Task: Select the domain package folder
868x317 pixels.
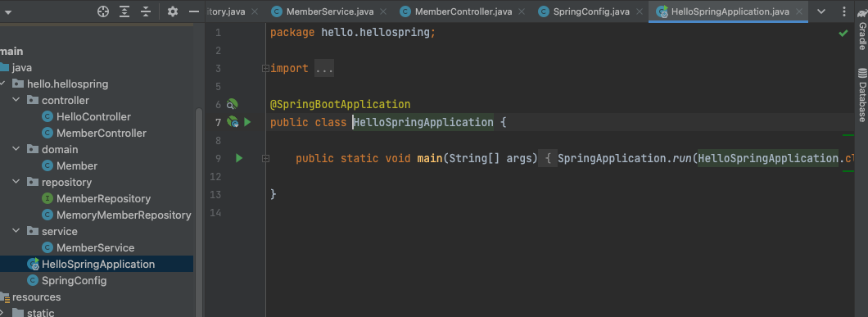Action: click(x=60, y=150)
